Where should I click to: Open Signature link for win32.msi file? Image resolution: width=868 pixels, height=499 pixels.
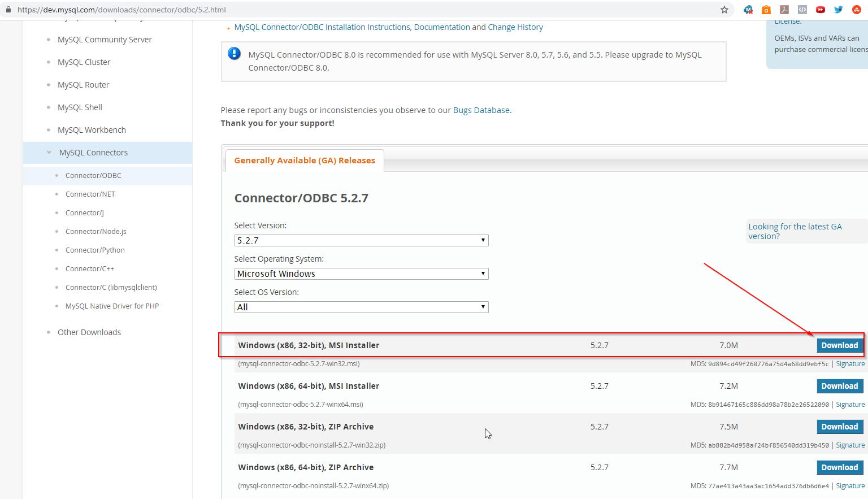pos(850,364)
